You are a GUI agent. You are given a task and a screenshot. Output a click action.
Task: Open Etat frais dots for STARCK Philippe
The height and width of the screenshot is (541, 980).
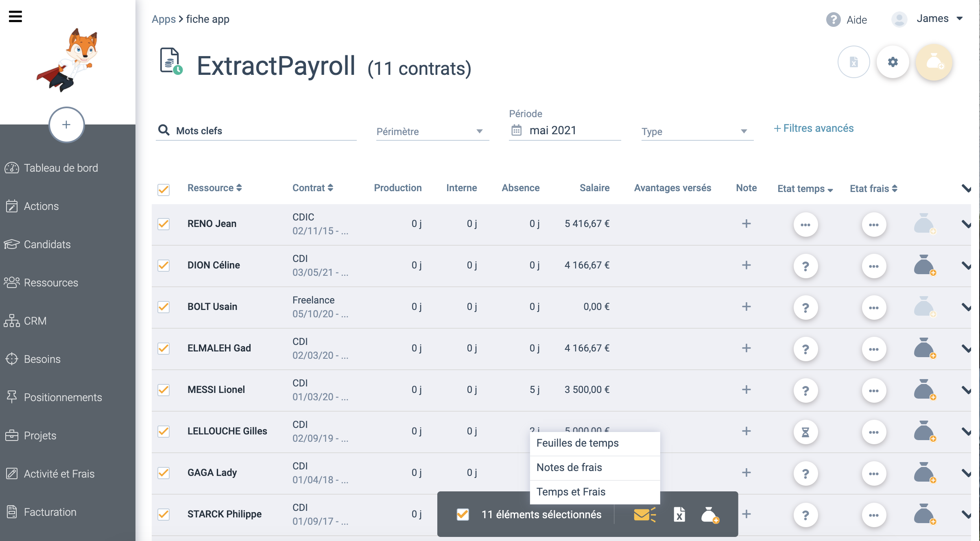874,515
